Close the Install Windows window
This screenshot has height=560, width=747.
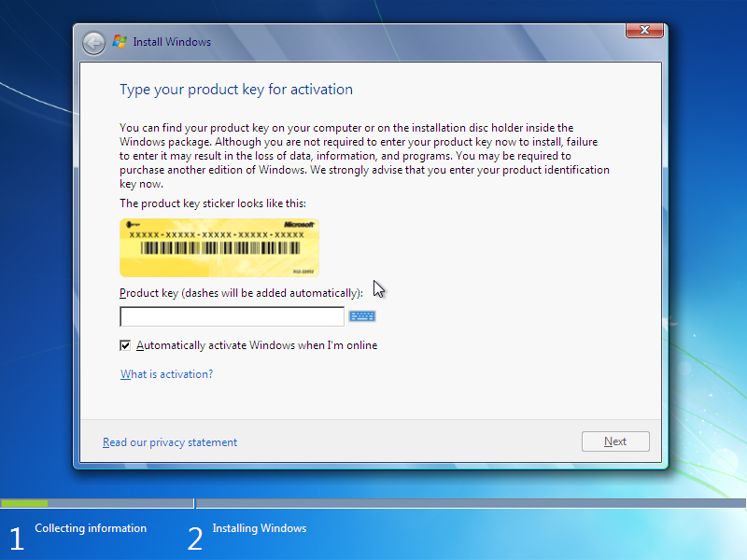644,30
